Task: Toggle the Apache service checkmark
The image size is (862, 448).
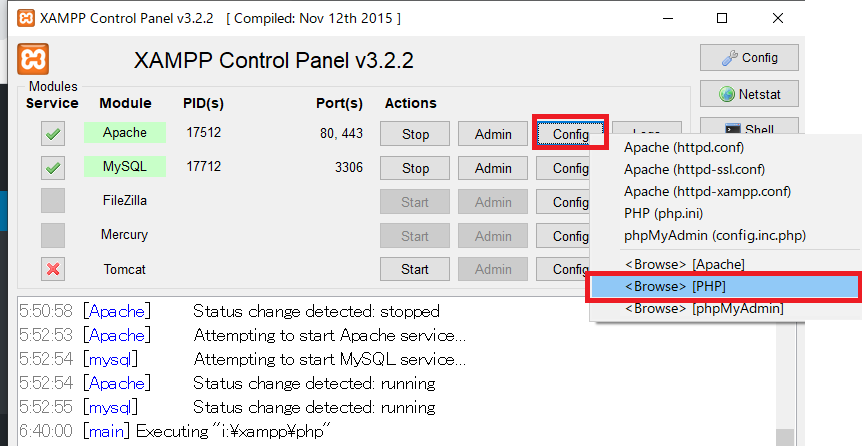Action: (53, 133)
